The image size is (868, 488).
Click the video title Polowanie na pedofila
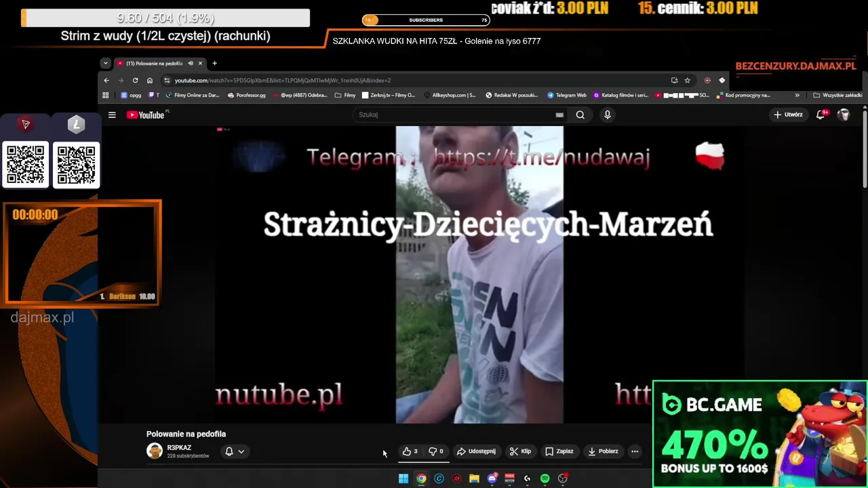186,434
